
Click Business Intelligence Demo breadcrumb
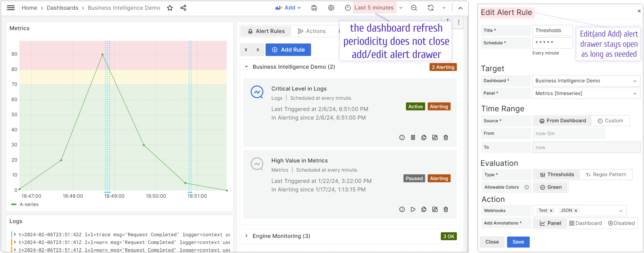(x=124, y=8)
